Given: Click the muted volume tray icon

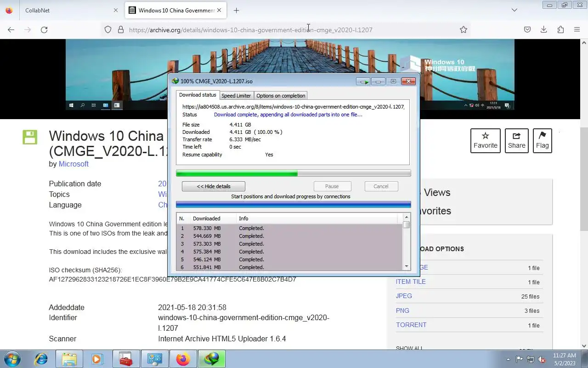Looking at the screenshot, I should (542, 359).
